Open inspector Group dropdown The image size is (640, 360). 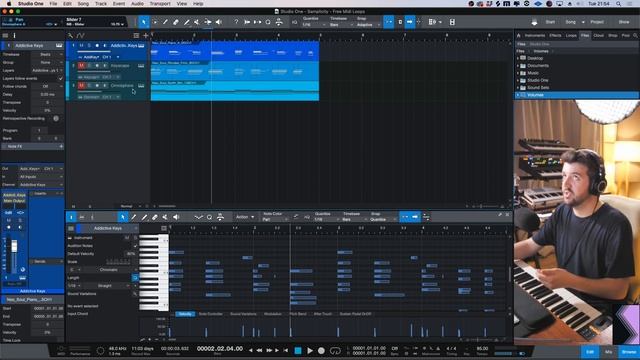[48, 62]
